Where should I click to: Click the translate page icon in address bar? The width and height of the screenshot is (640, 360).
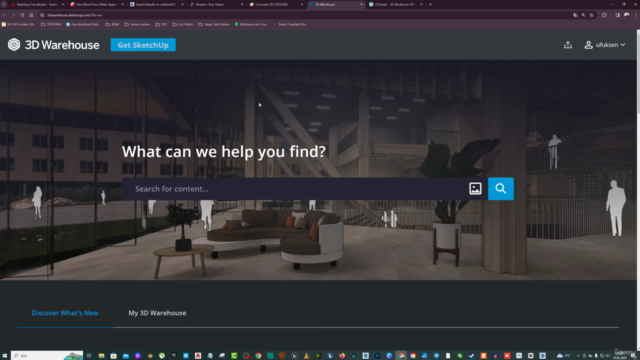(x=575, y=15)
